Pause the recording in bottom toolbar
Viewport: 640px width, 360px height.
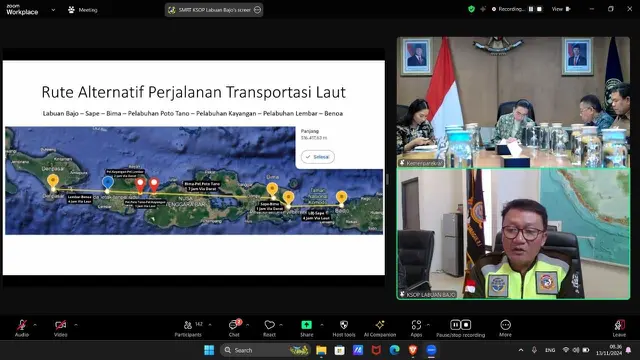(x=455, y=324)
